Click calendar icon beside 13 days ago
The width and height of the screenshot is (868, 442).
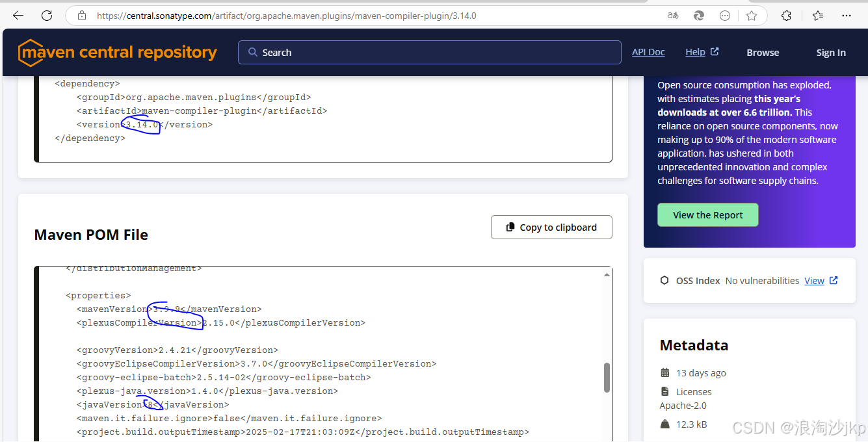pos(664,373)
